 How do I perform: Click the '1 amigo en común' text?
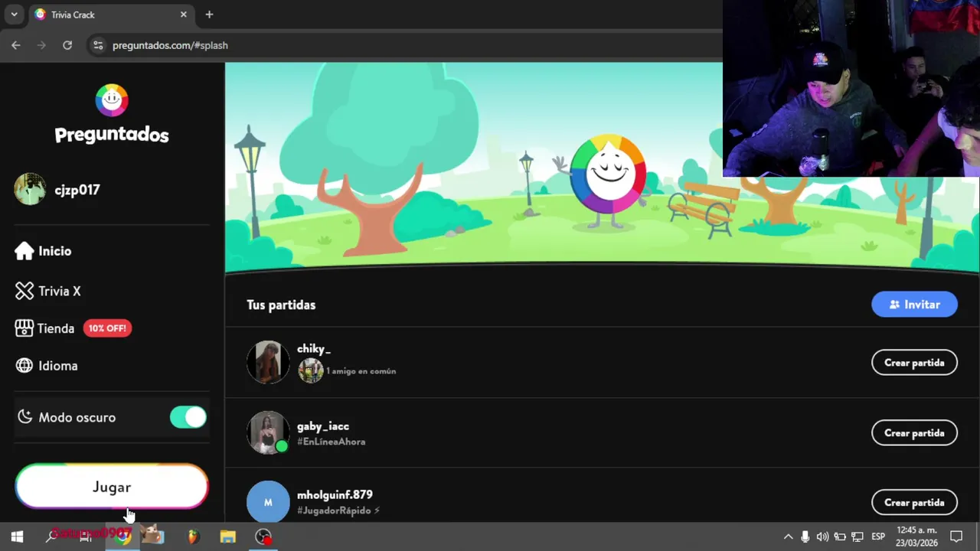pyautogui.click(x=361, y=371)
